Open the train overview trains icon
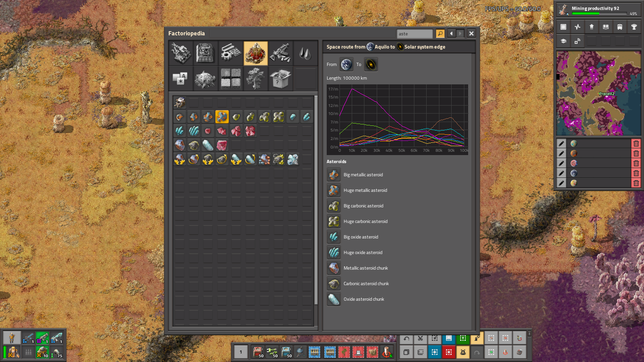Screen dimensions: 644x362 click(x=619, y=27)
